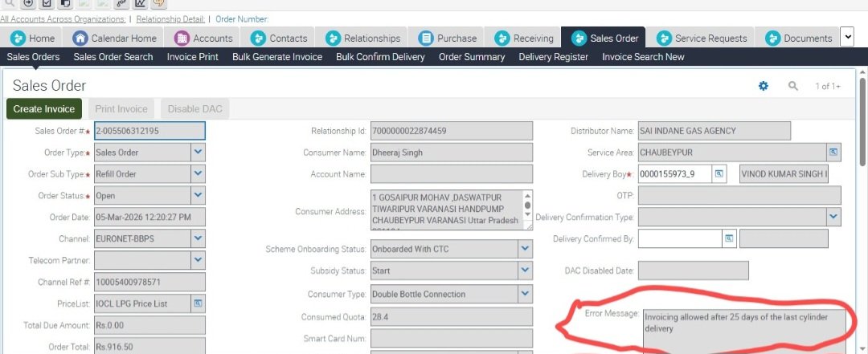Switch to the Contacts tab
This screenshot has height=354, width=868.
279,39
